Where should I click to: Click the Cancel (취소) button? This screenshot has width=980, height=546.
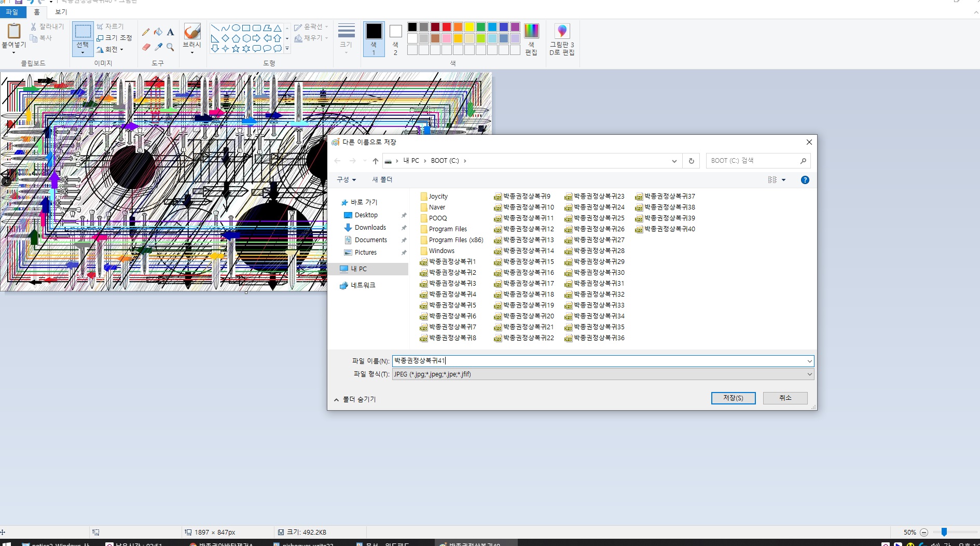point(785,398)
